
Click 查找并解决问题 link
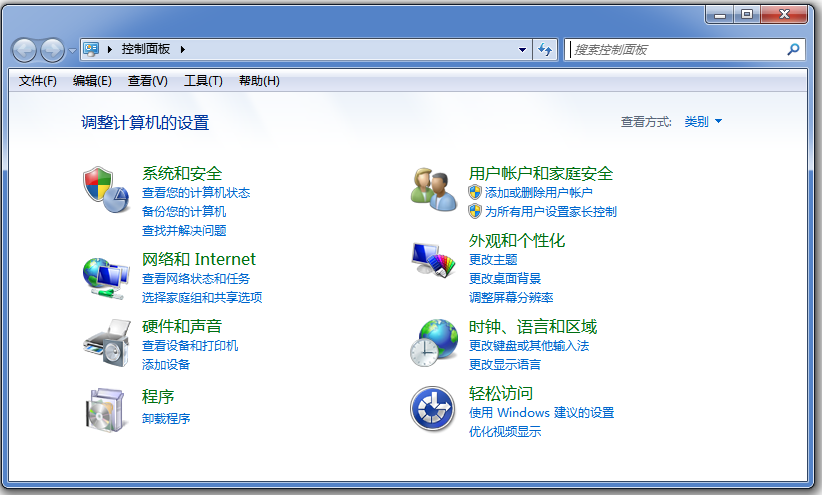coord(184,230)
